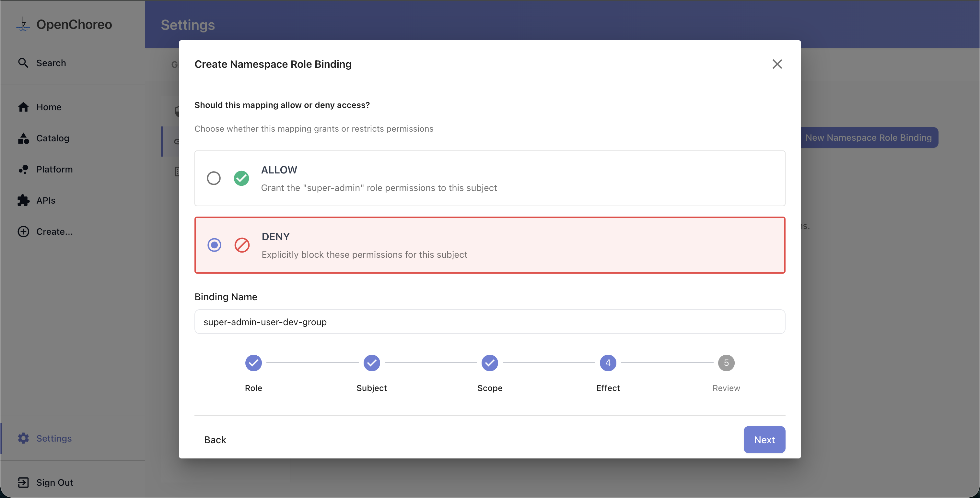Open Settings in the sidebar

tap(54, 438)
